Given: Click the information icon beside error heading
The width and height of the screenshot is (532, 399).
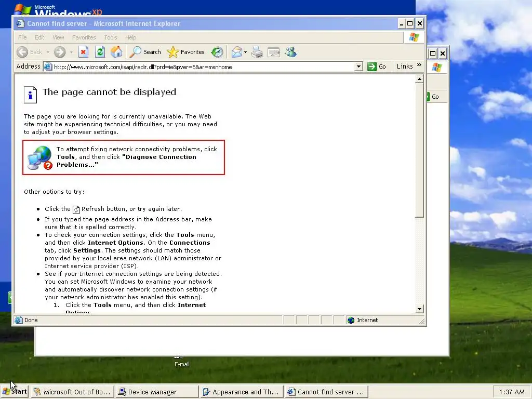Looking at the screenshot, I should click(x=30, y=95).
